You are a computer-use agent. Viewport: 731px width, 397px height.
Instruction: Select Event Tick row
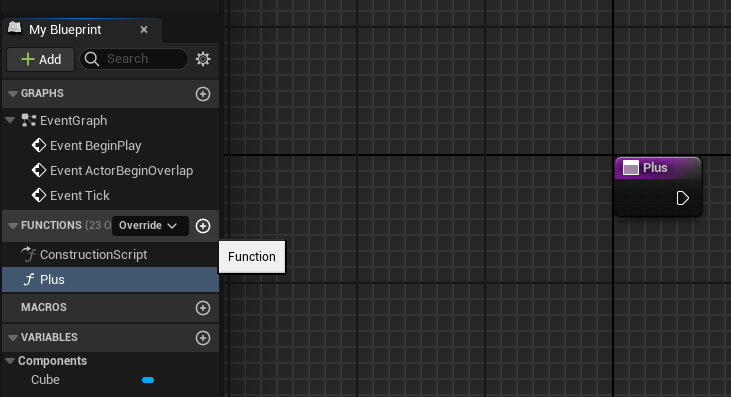[x=110, y=195]
